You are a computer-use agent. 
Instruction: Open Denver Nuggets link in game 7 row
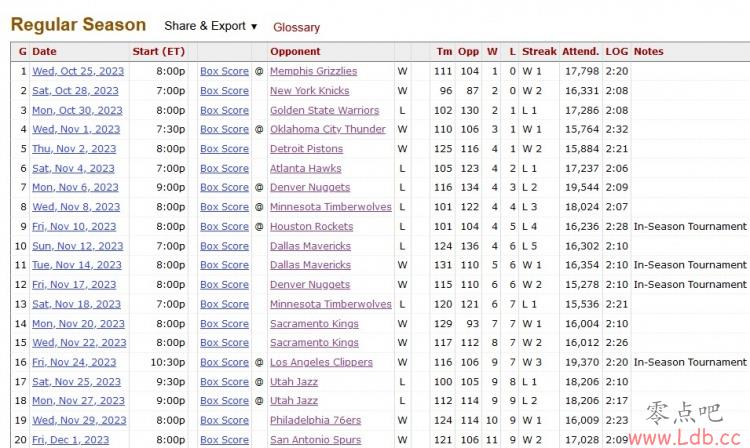310,187
